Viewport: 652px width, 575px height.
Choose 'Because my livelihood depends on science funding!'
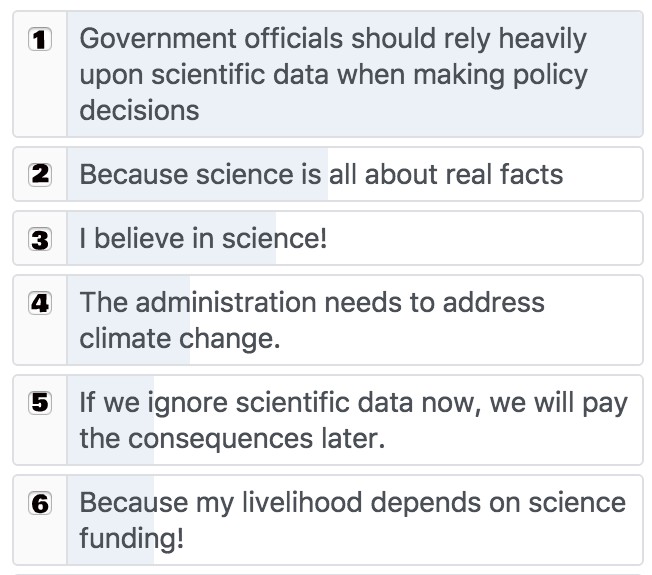tap(328, 520)
